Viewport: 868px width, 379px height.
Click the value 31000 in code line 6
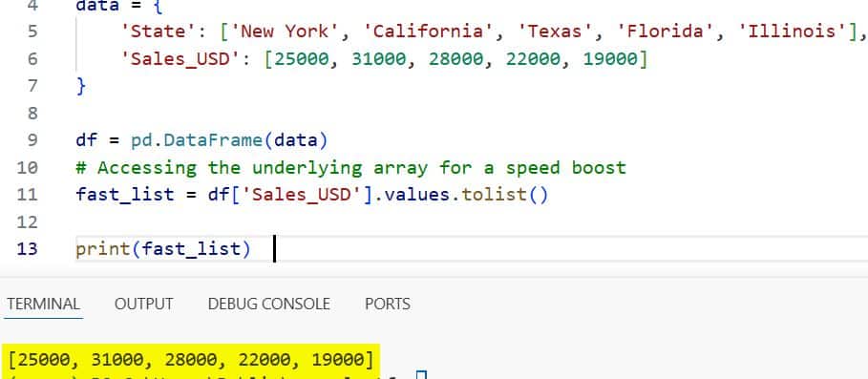[x=379, y=58]
